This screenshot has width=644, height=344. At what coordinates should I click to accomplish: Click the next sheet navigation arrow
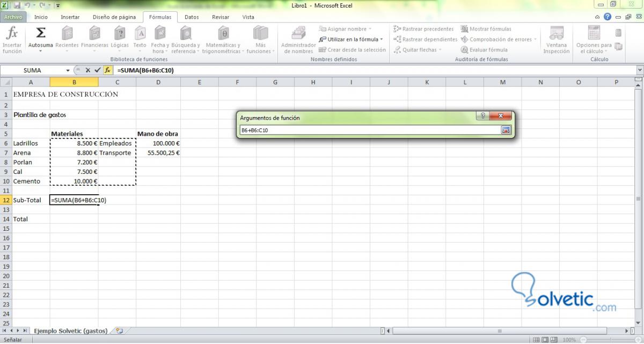(18, 331)
